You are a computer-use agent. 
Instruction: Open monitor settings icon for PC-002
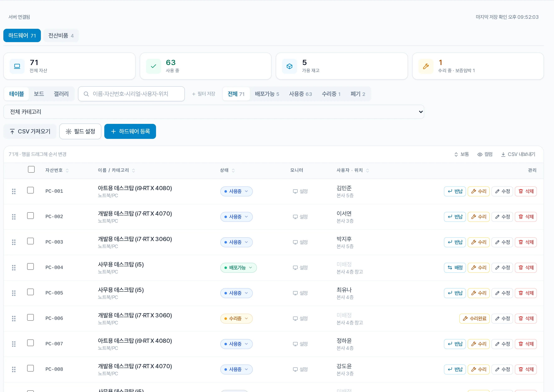pyautogui.click(x=295, y=217)
